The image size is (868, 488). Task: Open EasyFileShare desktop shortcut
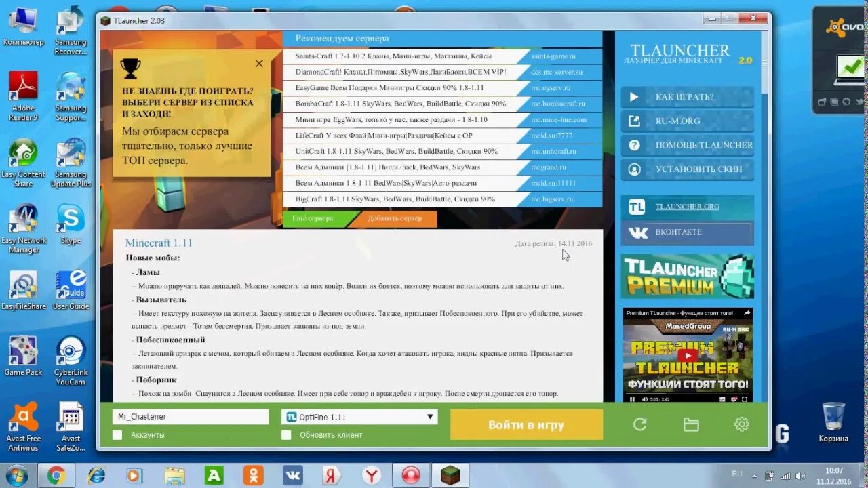(23, 291)
